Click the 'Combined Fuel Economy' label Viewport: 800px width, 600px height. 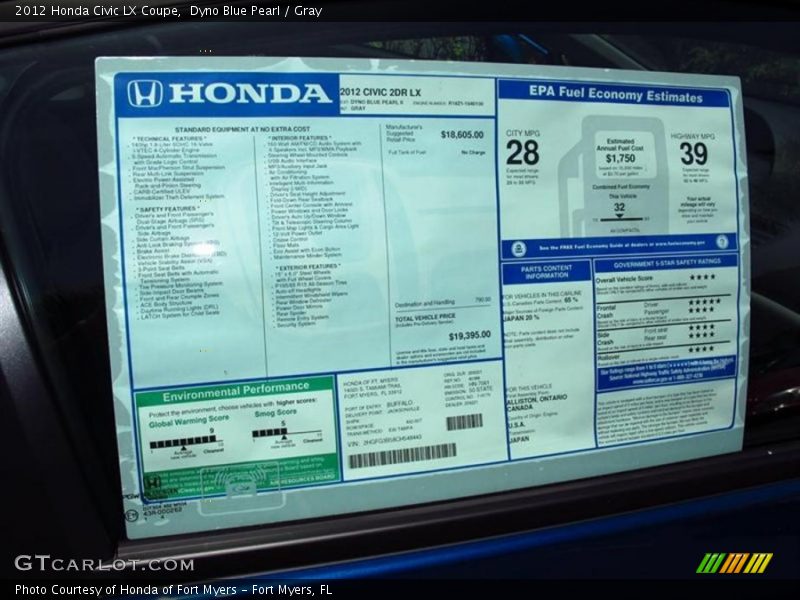coord(620,187)
